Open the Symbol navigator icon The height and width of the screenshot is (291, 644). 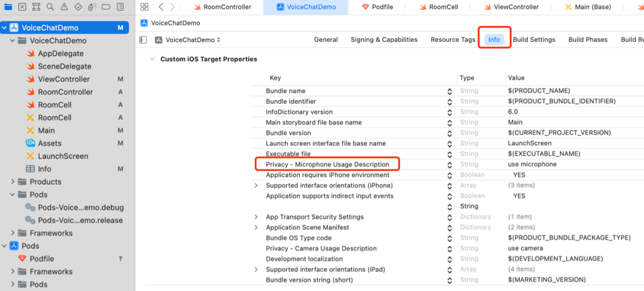tap(35, 7)
